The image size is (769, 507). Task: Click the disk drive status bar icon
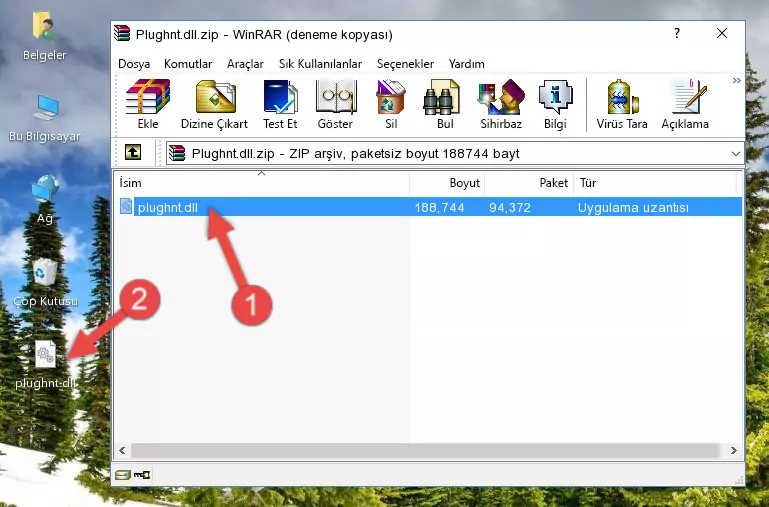[123, 475]
